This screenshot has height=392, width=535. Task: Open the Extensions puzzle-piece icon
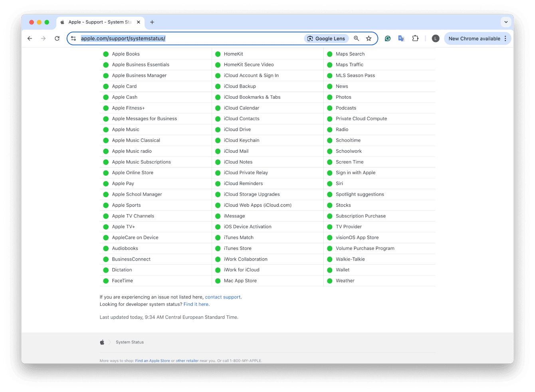[x=415, y=38]
